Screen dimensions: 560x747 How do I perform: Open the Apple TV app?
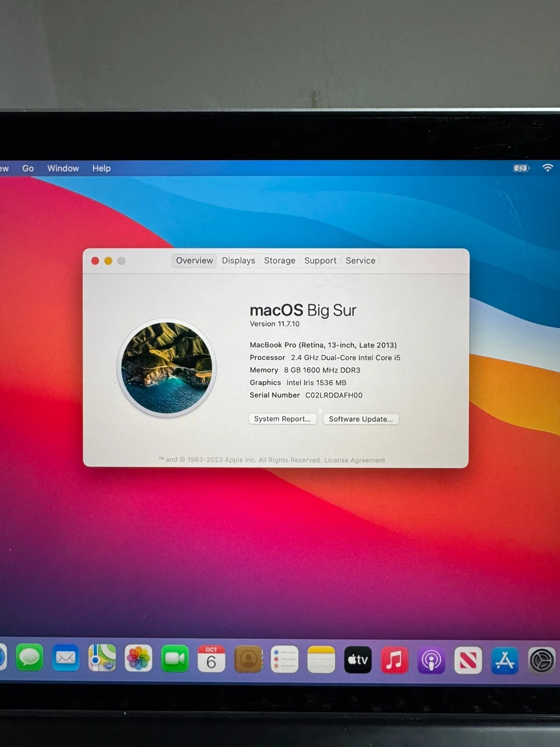click(x=358, y=660)
